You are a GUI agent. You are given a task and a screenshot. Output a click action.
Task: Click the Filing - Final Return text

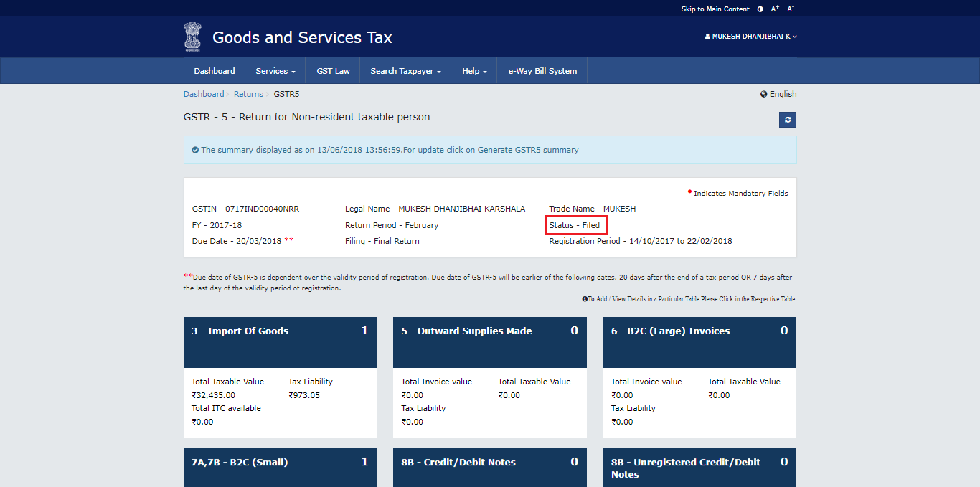(x=382, y=241)
